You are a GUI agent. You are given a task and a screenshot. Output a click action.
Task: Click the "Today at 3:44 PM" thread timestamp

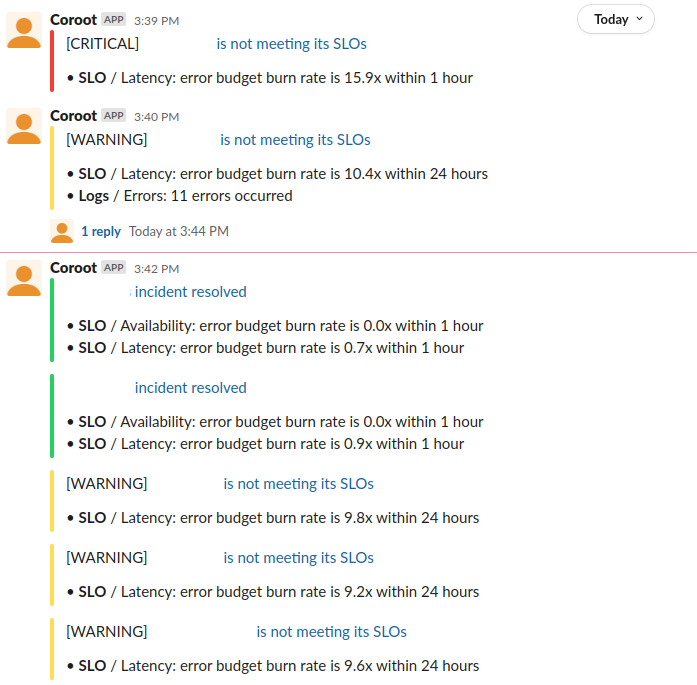click(179, 231)
